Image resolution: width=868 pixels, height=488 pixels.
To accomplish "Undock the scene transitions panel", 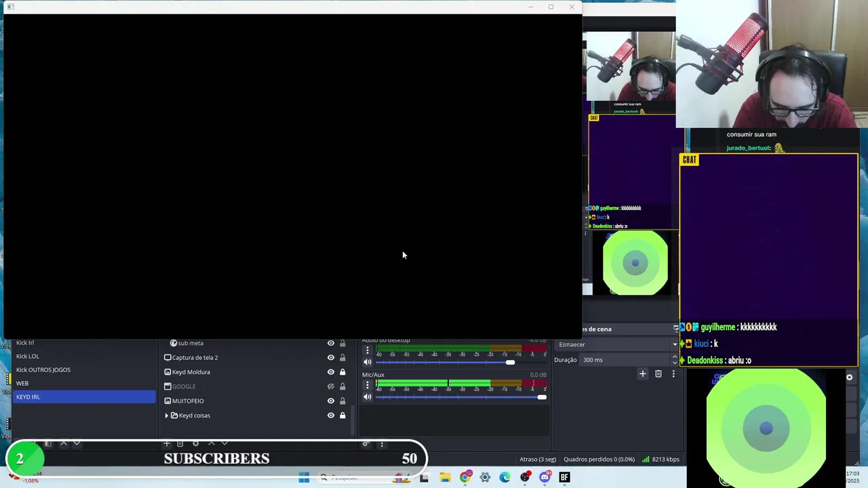I will pyautogui.click(x=675, y=329).
